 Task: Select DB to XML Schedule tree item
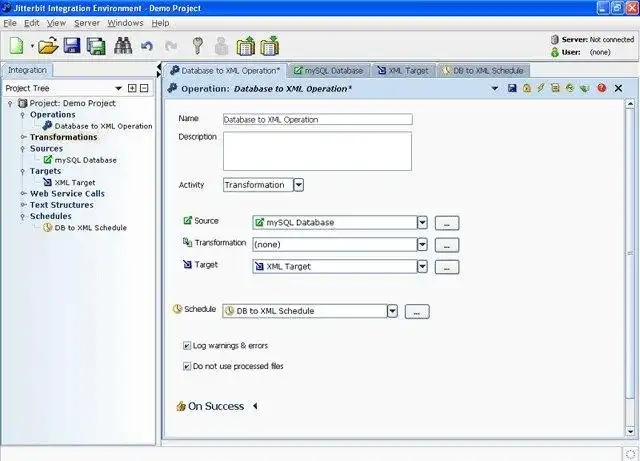(x=85, y=227)
